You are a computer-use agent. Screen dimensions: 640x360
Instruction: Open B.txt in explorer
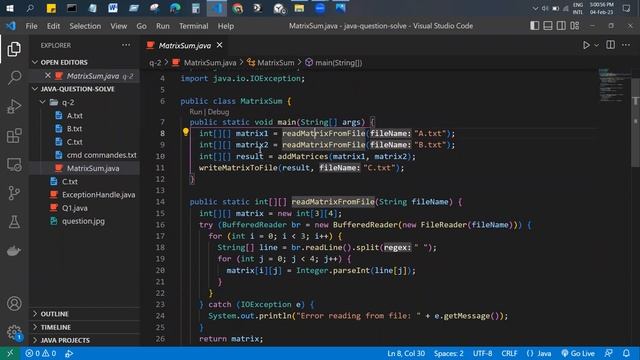pyautogui.click(x=75, y=129)
